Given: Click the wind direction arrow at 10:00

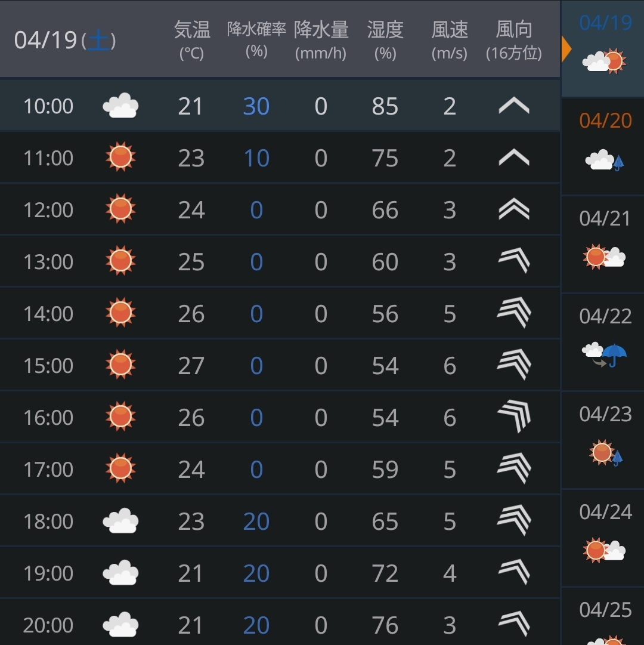Looking at the screenshot, I should tap(514, 106).
